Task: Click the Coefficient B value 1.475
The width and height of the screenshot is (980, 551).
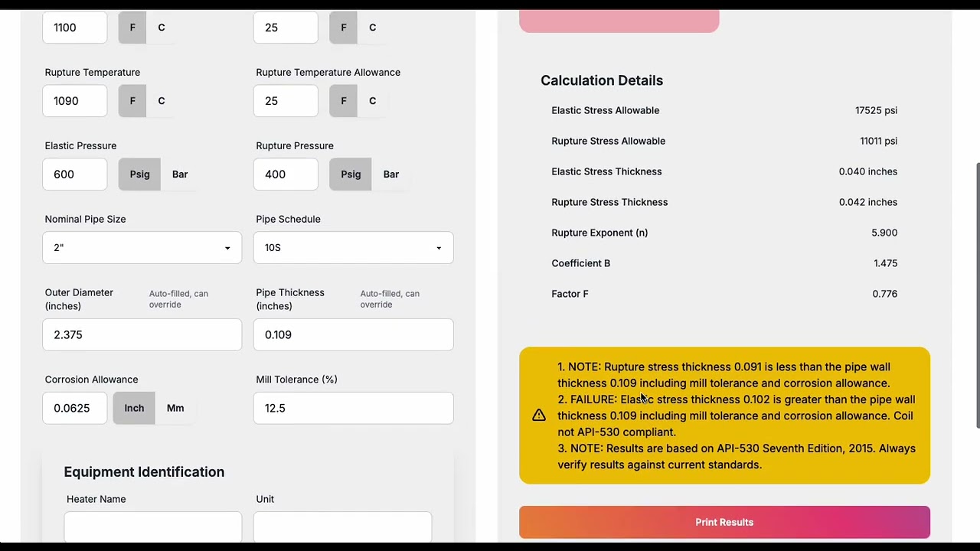Action: pos(885,263)
